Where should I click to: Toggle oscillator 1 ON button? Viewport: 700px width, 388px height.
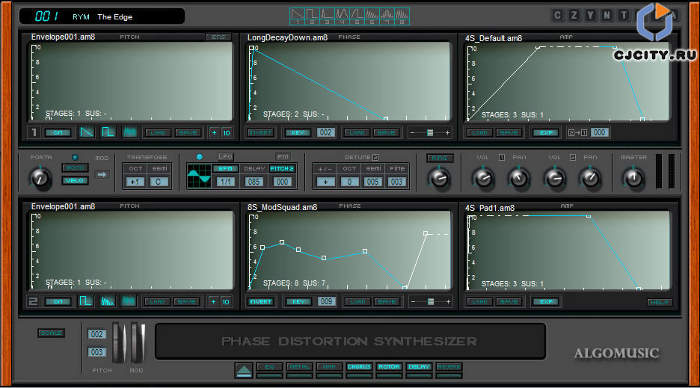(x=58, y=133)
